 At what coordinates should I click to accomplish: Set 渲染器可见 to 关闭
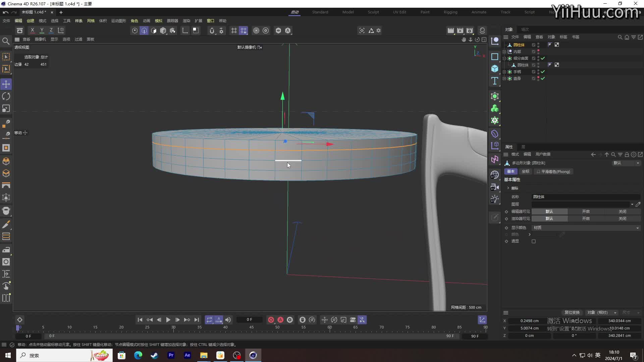point(623,219)
